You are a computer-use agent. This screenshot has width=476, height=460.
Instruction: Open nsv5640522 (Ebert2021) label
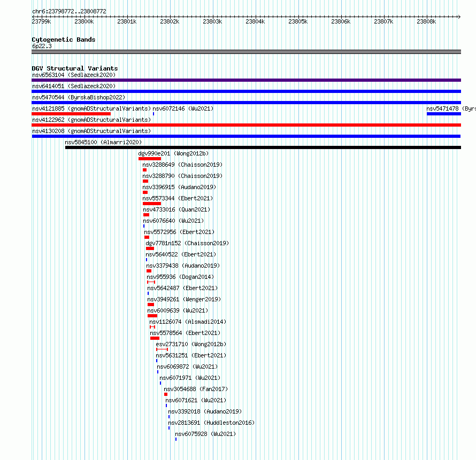181,254
